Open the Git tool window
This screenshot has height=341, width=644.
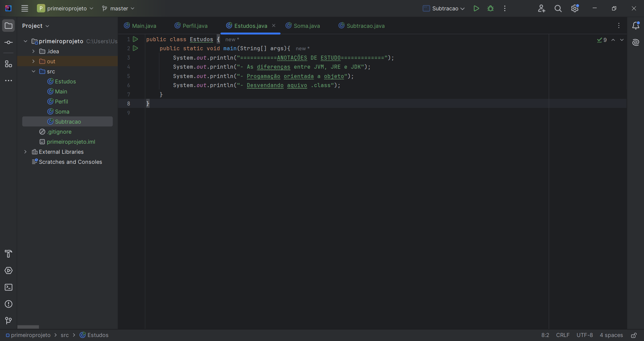click(x=8, y=321)
